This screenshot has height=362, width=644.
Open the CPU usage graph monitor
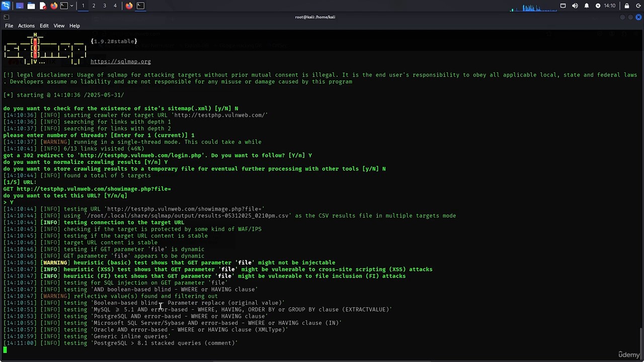(x=533, y=7)
